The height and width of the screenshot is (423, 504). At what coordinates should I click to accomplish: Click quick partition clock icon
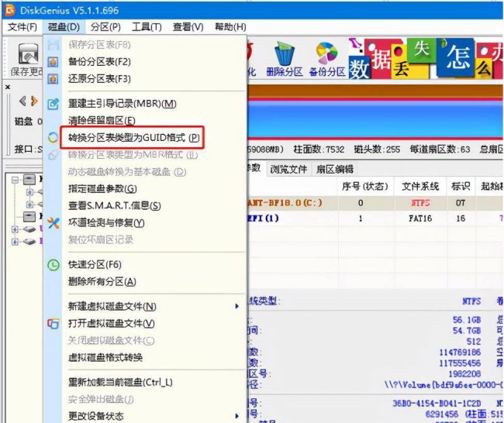point(54,265)
